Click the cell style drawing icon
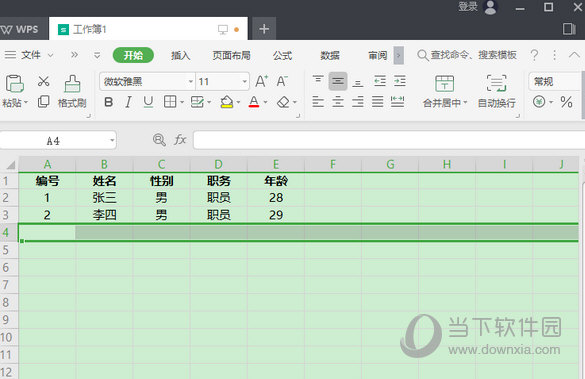Screen dimensions: 585x379 [x=197, y=102]
